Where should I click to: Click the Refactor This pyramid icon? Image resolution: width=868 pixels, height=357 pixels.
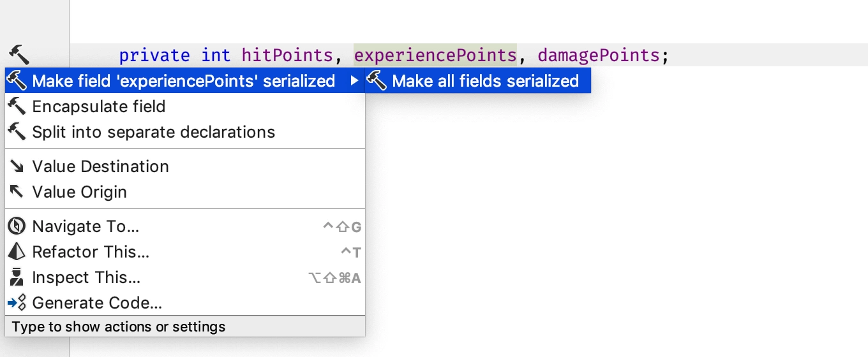click(17, 252)
